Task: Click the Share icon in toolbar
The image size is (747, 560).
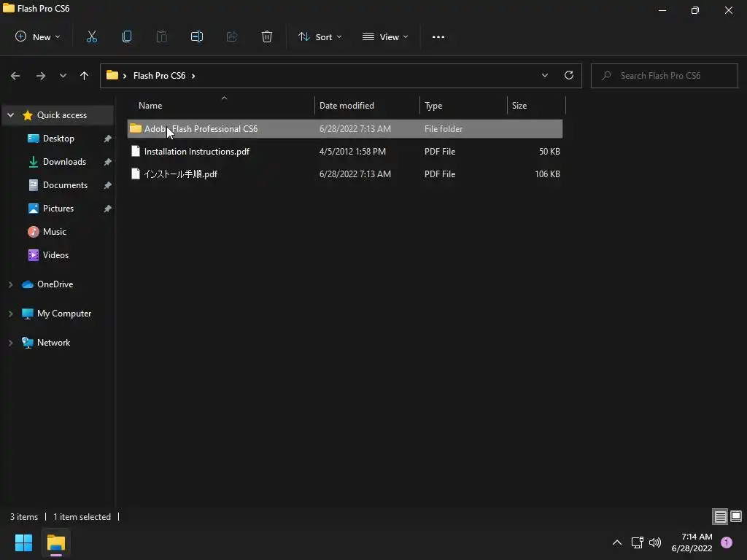Action: coord(232,36)
